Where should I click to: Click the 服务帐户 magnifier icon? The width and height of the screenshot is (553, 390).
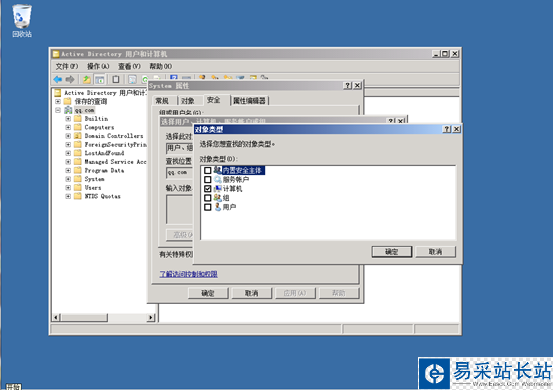(x=218, y=179)
